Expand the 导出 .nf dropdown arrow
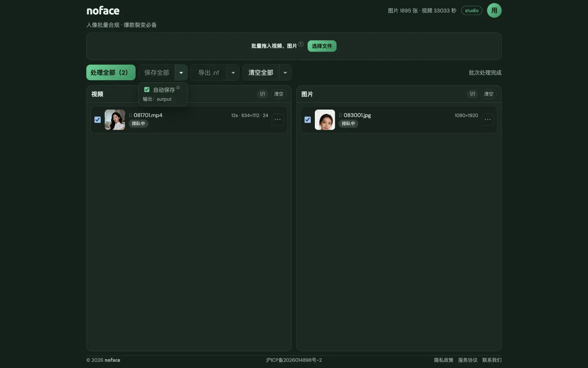 click(x=233, y=73)
